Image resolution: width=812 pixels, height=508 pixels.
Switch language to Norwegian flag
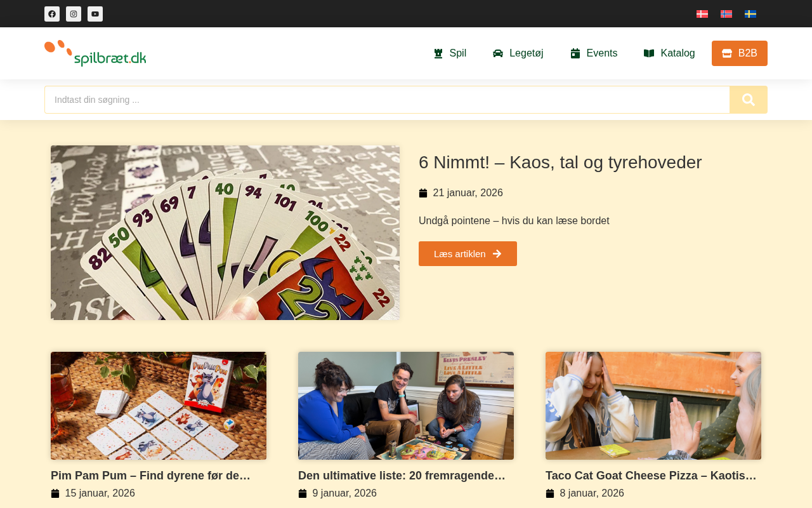[726, 14]
